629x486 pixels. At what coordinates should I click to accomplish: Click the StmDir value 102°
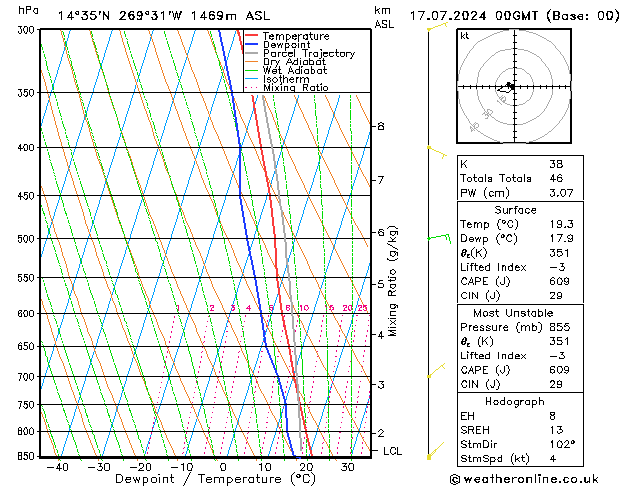click(562, 445)
